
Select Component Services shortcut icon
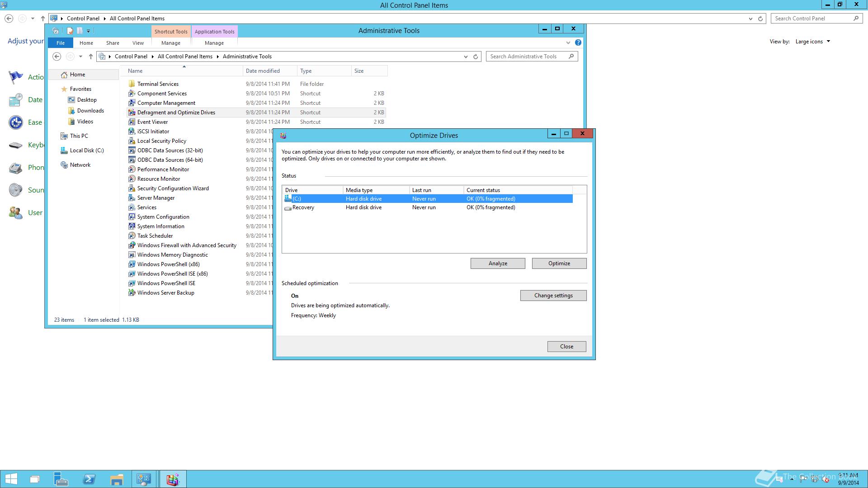tap(132, 94)
